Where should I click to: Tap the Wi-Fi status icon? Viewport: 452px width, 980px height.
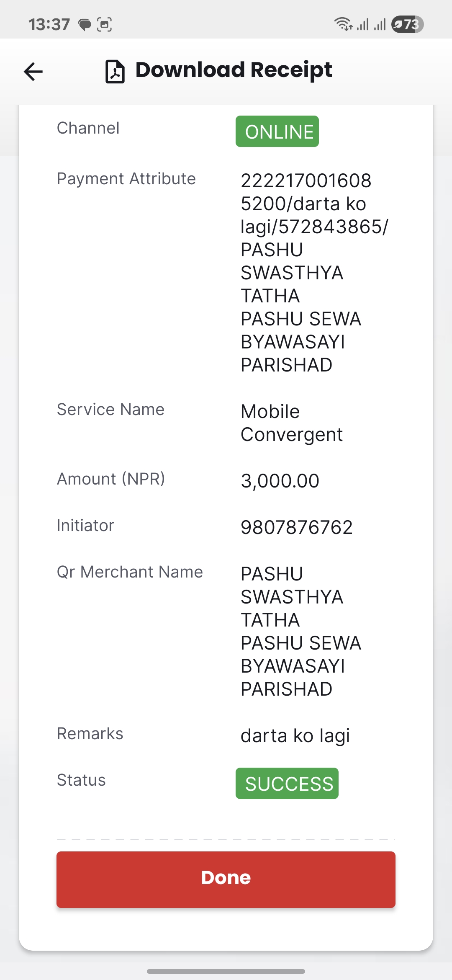coord(343,24)
